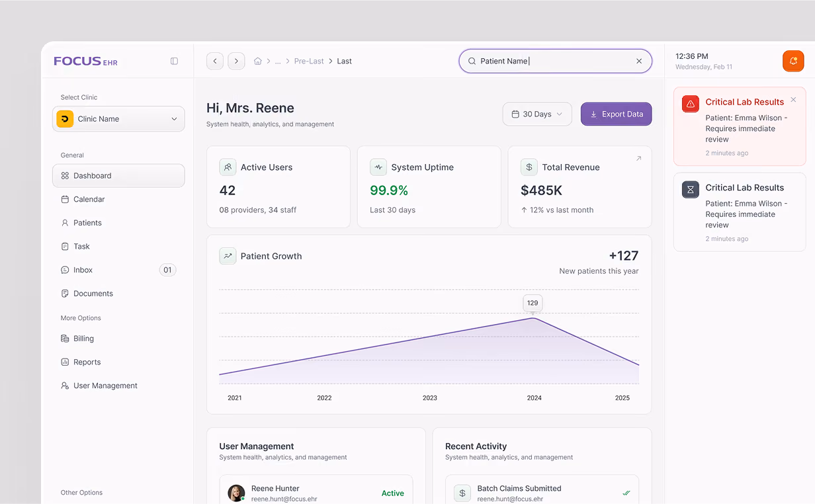Viewport: 815px width, 504px height.
Task: Open the Select Clinic dropdown
Action: pos(118,119)
